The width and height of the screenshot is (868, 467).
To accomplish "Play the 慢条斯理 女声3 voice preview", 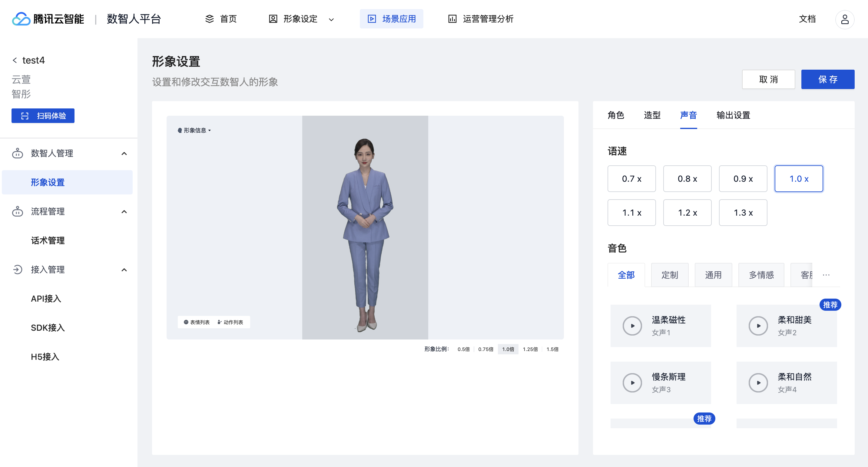I will pos(632,383).
